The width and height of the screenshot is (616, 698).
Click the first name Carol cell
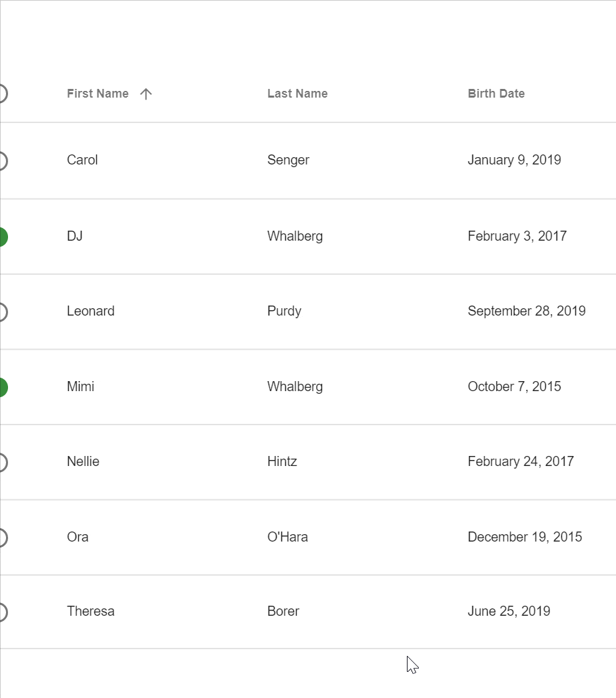(x=82, y=160)
